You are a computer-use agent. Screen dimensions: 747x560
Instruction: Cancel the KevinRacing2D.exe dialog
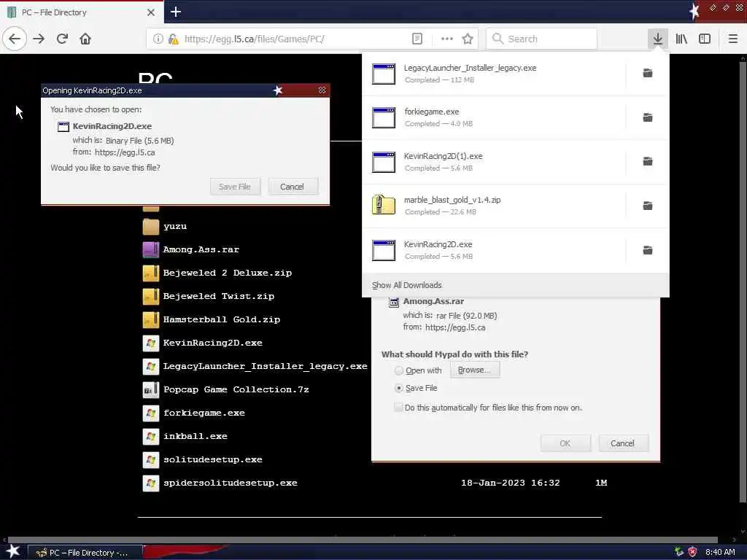click(292, 187)
